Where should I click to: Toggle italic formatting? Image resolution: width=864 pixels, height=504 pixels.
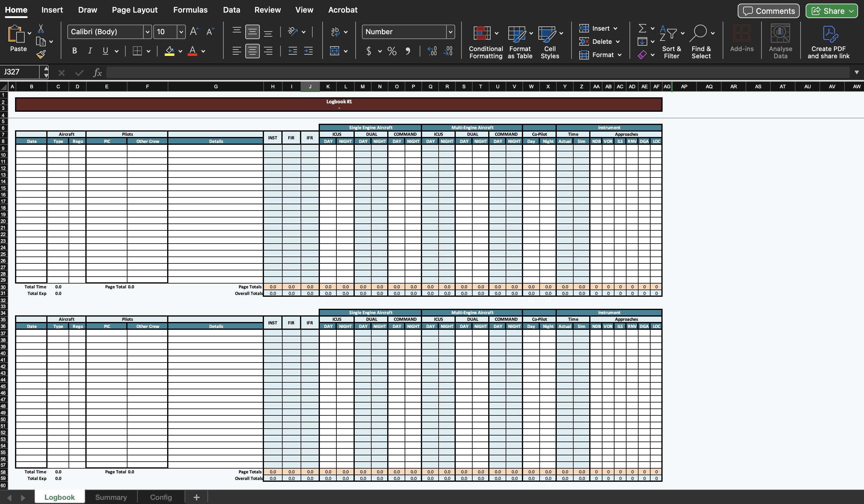(90, 50)
